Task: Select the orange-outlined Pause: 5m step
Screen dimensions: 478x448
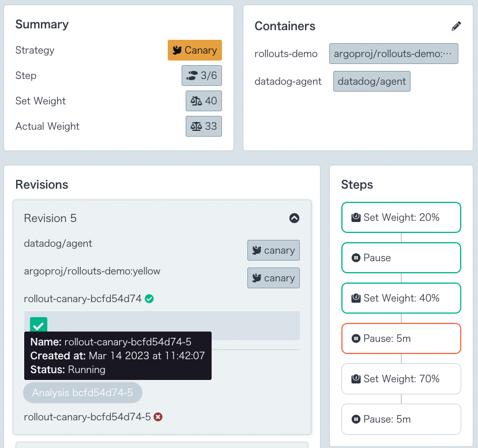Action: coord(401,338)
